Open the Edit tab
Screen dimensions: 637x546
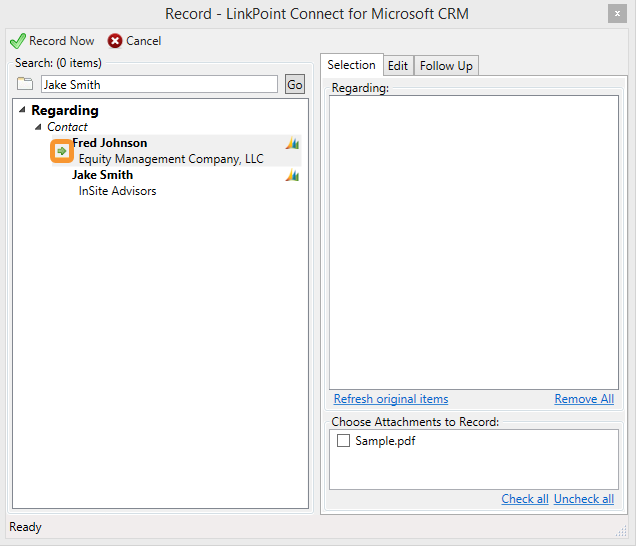point(398,66)
